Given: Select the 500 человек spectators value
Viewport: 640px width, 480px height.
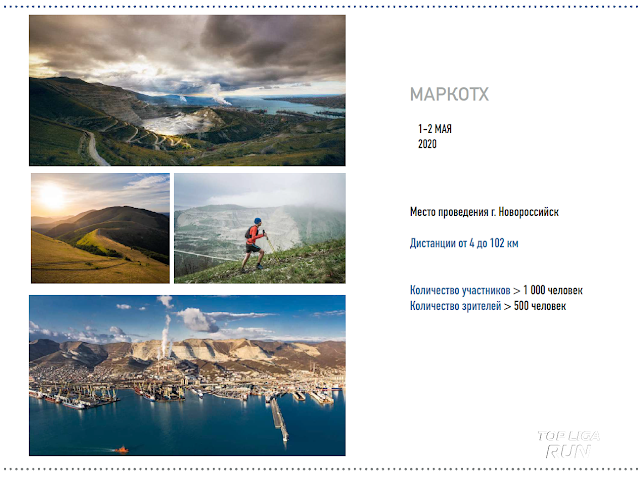Looking at the screenshot, I should [x=540, y=306].
